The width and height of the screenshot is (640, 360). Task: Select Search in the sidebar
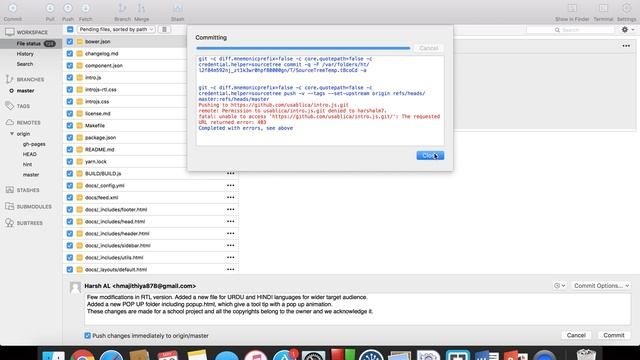point(24,64)
